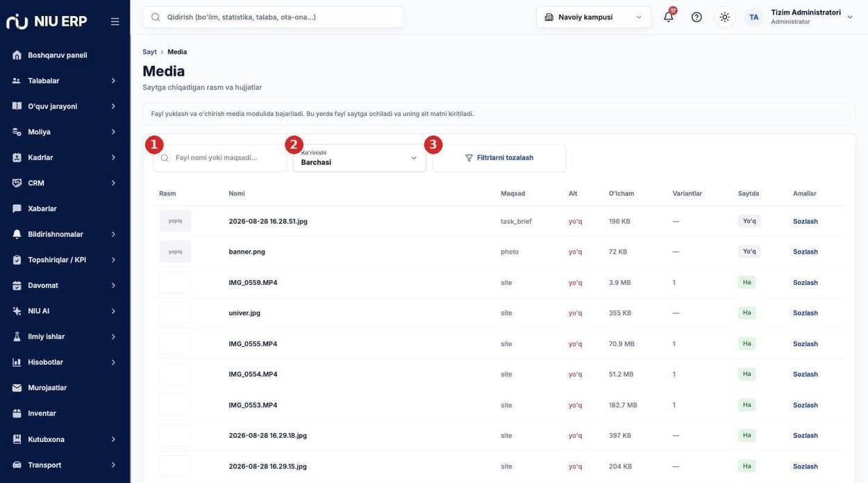
Task: Open the TA user avatar
Action: click(x=754, y=17)
